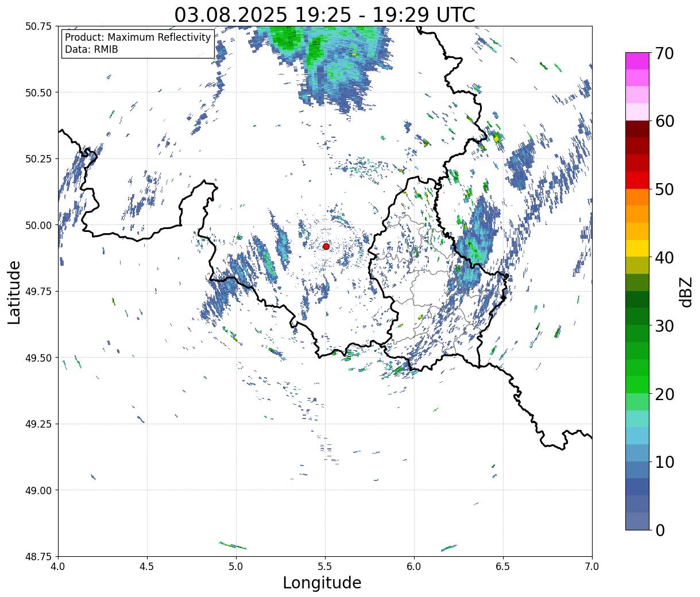Click the colorbar tick label "10"
The height and width of the screenshot is (597, 700).
[x=664, y=462]
